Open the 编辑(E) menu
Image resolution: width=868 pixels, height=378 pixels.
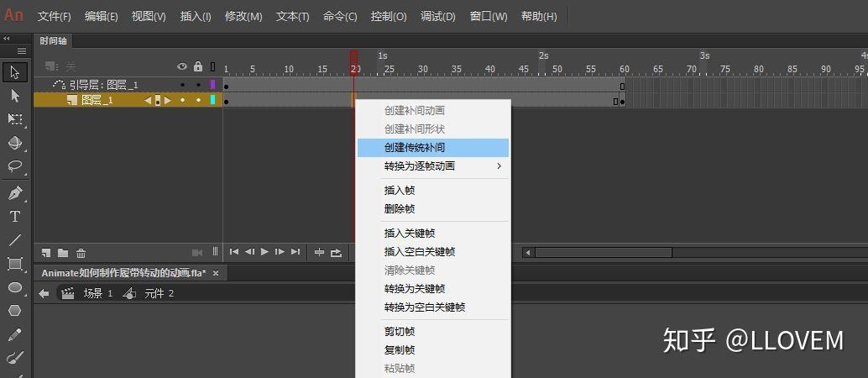coord(102,17)
